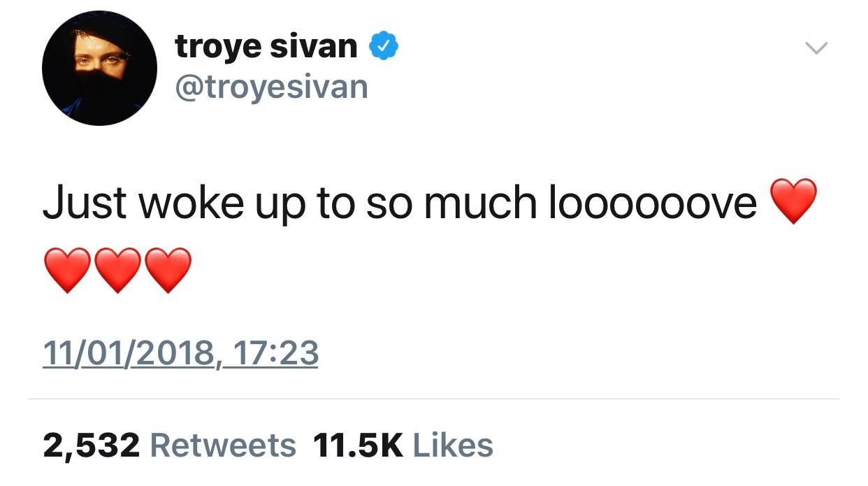Click the heart emoji ending the first line
Image resolution: width=868 pixels, height=486 pixels.
point(793,201)
